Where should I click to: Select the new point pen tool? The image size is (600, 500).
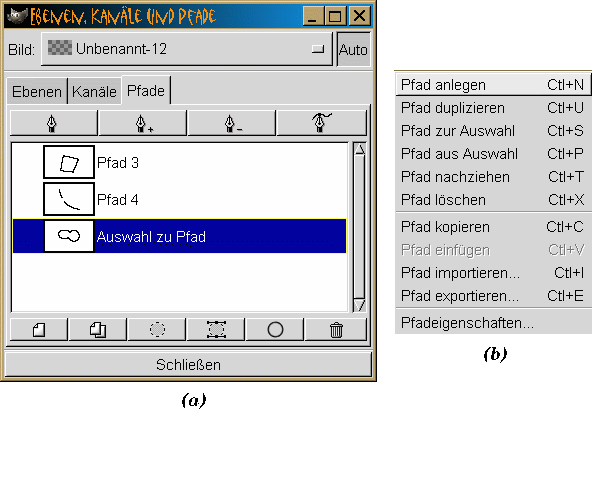54,122
